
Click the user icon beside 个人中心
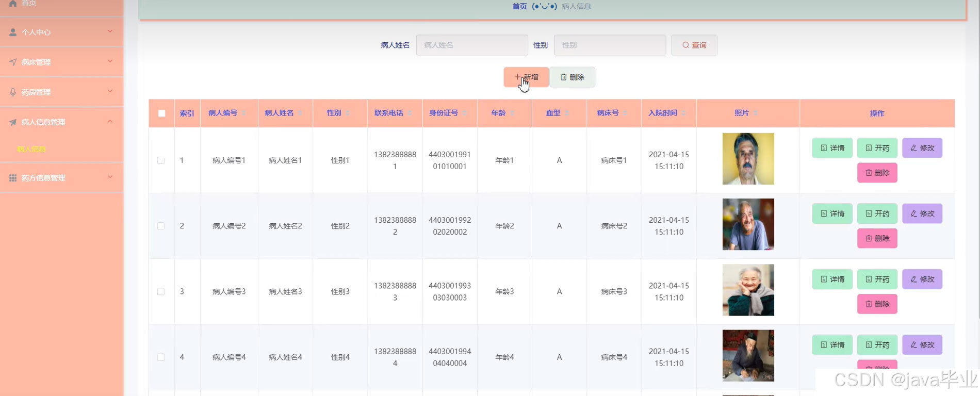(13, 32)
